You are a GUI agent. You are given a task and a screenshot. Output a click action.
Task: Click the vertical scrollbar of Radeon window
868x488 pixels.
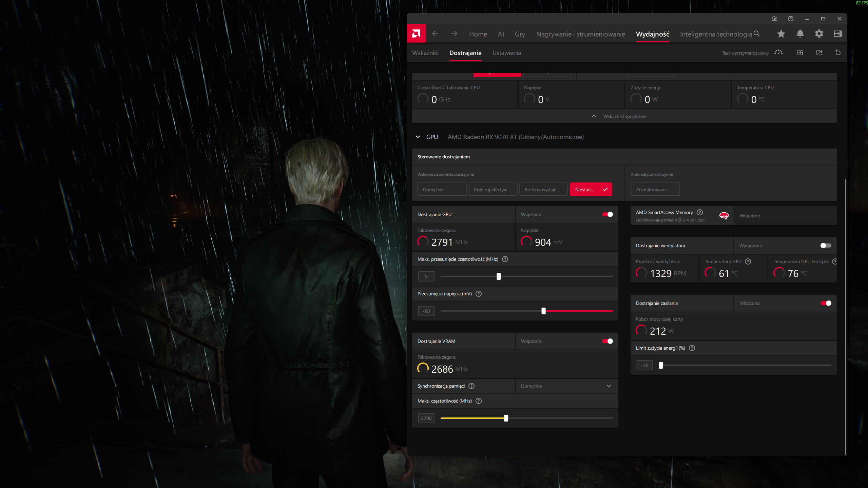point(845,316)
